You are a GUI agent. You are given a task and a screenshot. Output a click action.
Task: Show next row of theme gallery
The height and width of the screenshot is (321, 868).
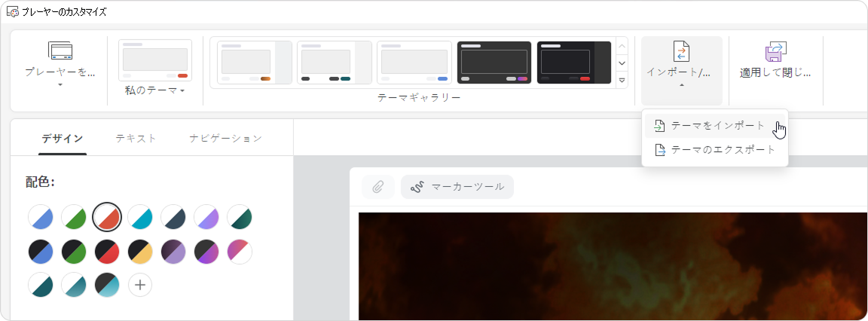tap(622, 63)
